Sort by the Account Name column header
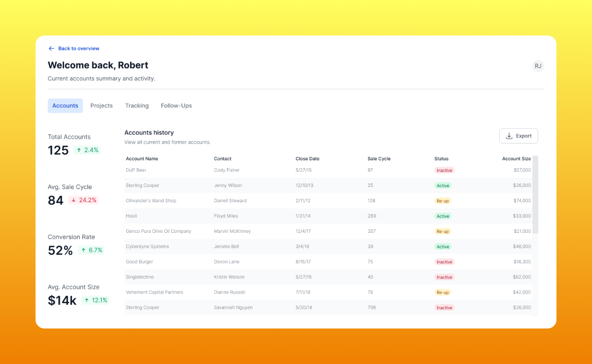 (x=142, y=159)
